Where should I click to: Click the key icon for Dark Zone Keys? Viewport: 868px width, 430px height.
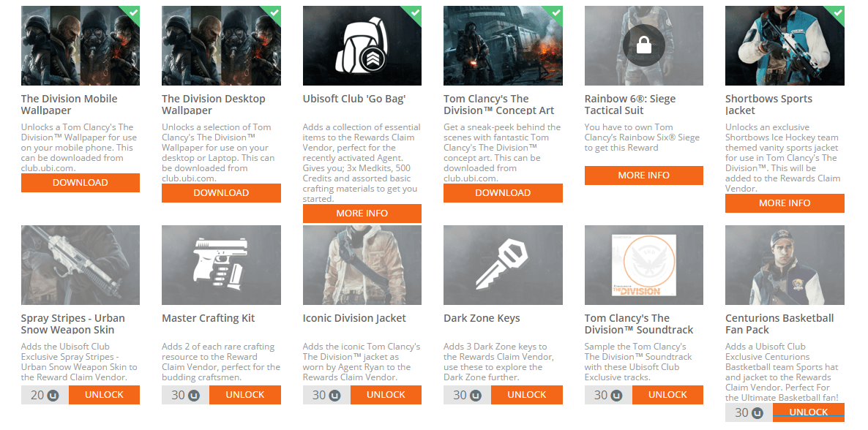click(502, 265)
